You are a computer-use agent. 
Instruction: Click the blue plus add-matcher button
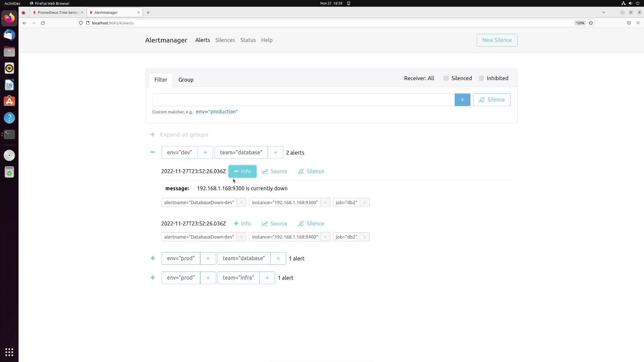pos(462,100)
